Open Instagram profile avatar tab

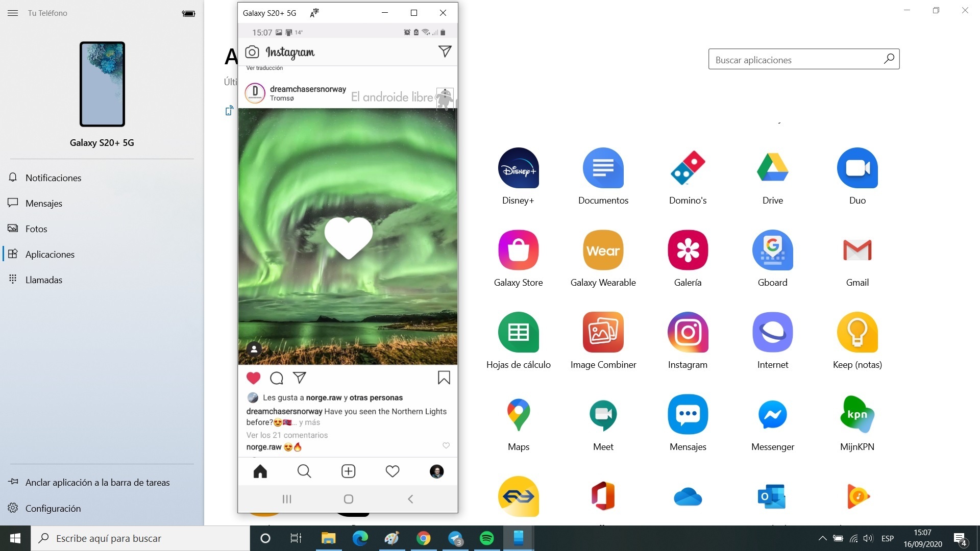pyautogui.click(x=436, y=471)
